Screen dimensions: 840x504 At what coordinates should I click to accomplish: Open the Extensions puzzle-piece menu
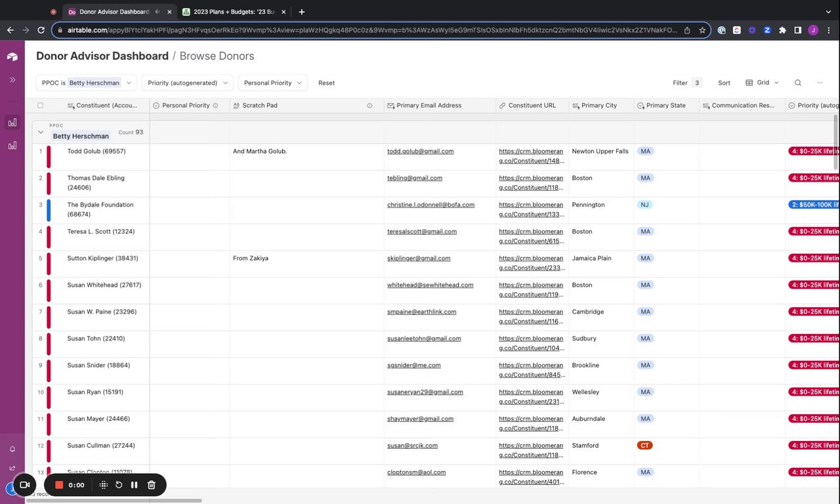783,30
